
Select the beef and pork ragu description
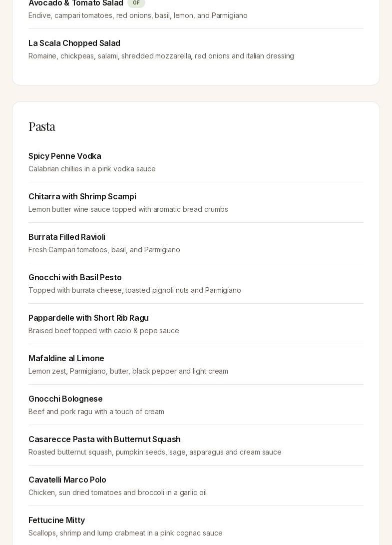point(96,412)
